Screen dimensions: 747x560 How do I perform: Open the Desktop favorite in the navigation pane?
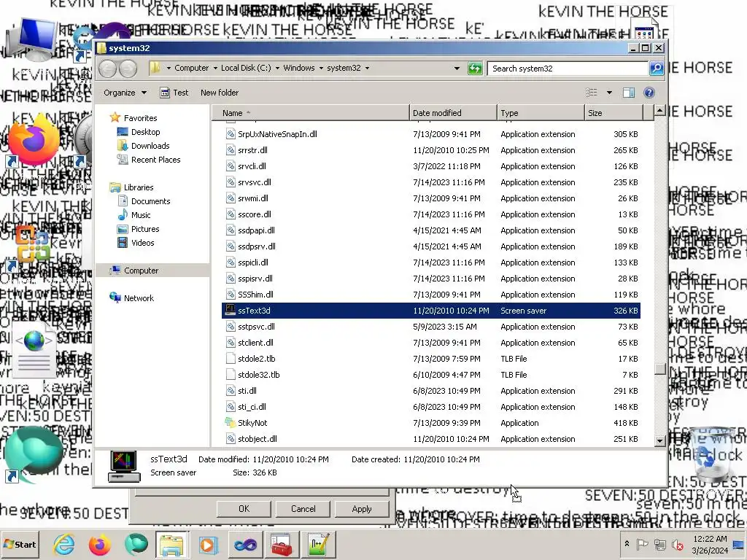tap(145, 132)
